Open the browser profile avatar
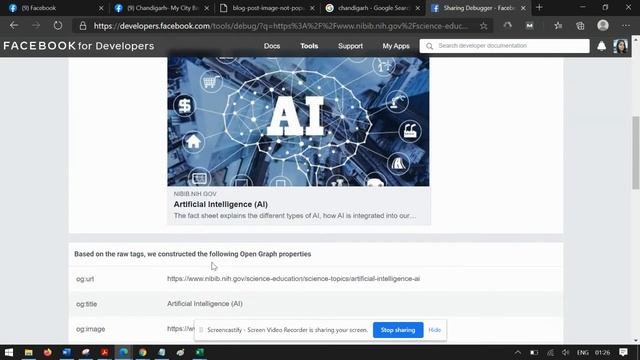640x360 pixels. (x=603, y=25)
